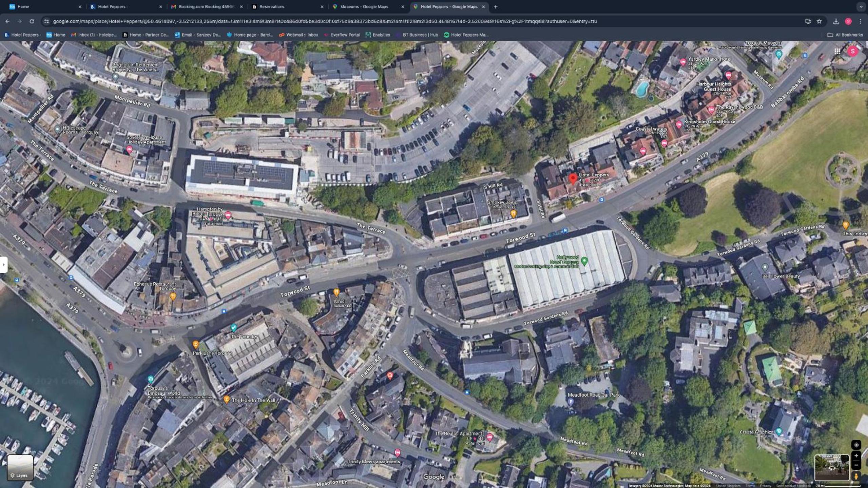
Task: Zoom out with the minus button
Action: pos(856,465)
